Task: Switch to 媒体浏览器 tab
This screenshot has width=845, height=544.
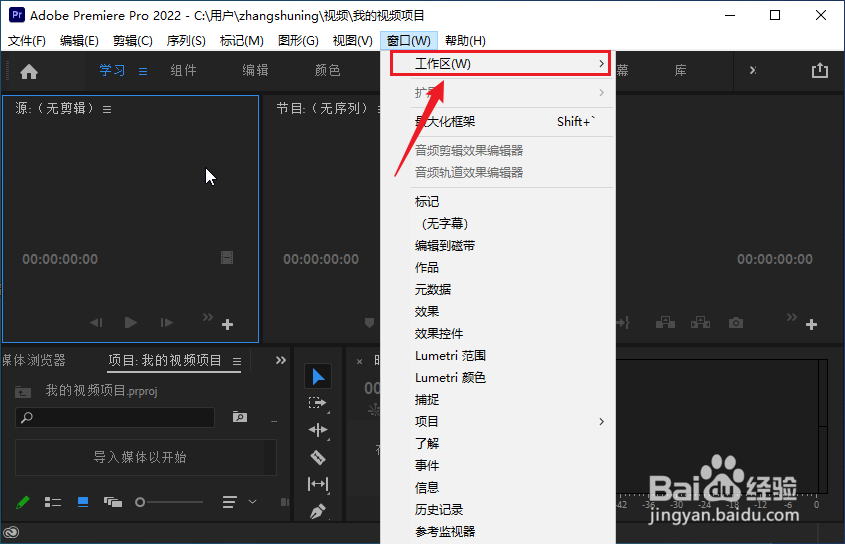Action: pyautogui.click(x=33, y=360)
